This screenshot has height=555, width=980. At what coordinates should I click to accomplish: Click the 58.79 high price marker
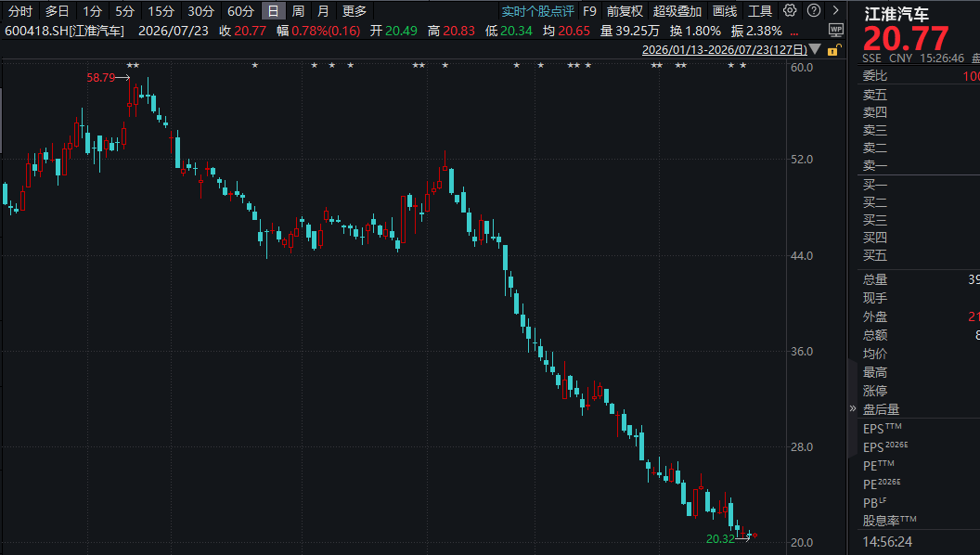pos(100,78)
